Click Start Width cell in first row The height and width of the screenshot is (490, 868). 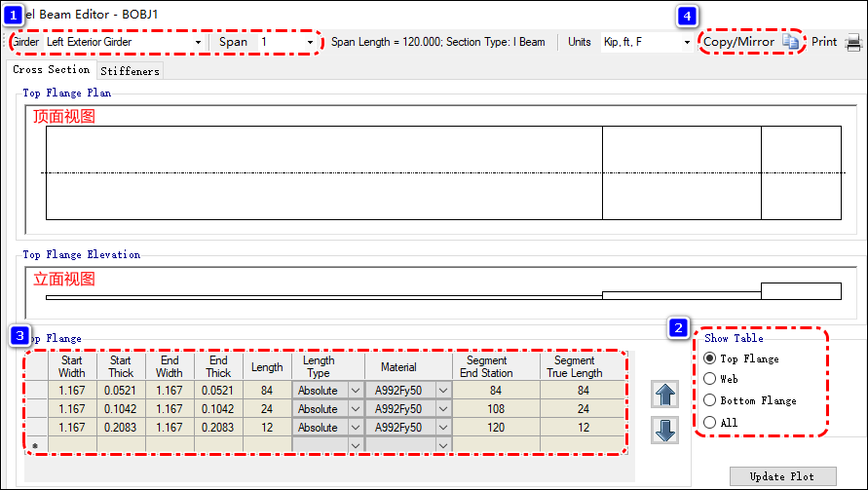72,391
